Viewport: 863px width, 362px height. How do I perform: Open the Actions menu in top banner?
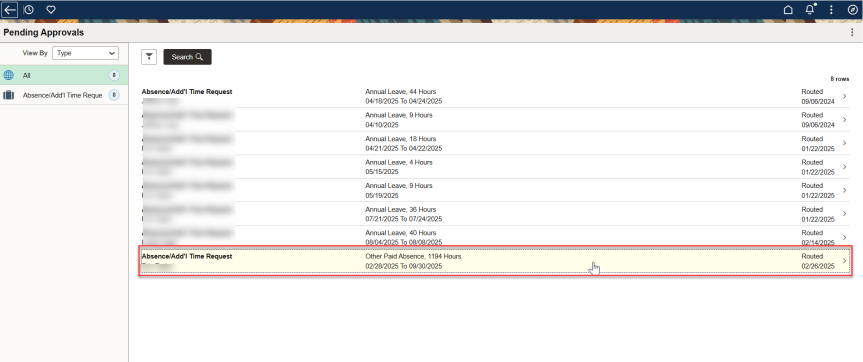pyautogui.click(x=831, y=9)
